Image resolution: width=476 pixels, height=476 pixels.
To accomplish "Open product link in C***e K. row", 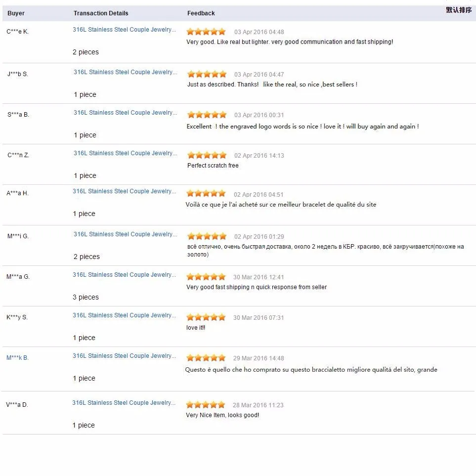I will pos(124,30).
